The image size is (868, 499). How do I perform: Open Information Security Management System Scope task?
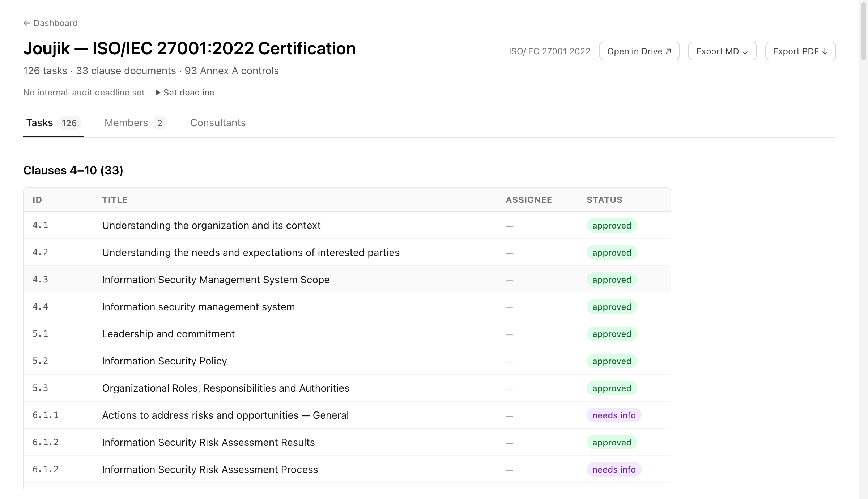click(216, 280)
